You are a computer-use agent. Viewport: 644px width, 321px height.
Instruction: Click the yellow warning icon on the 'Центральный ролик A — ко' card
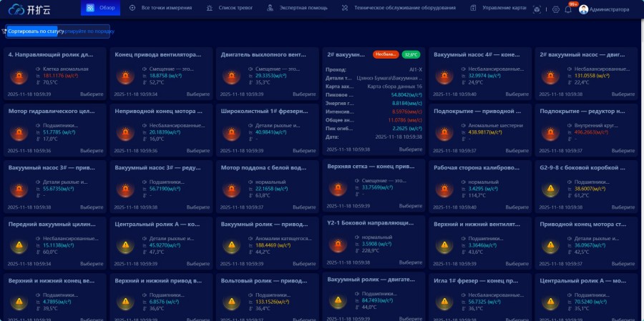(x=125, y=246)
